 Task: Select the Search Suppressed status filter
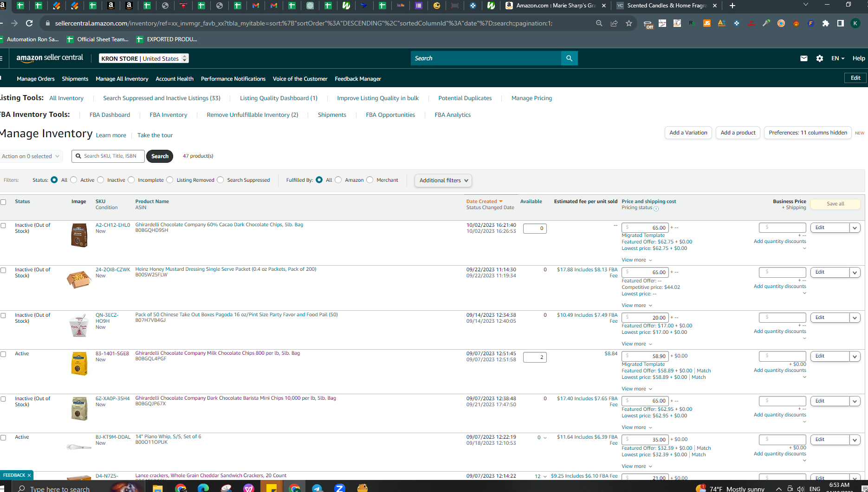220,180
